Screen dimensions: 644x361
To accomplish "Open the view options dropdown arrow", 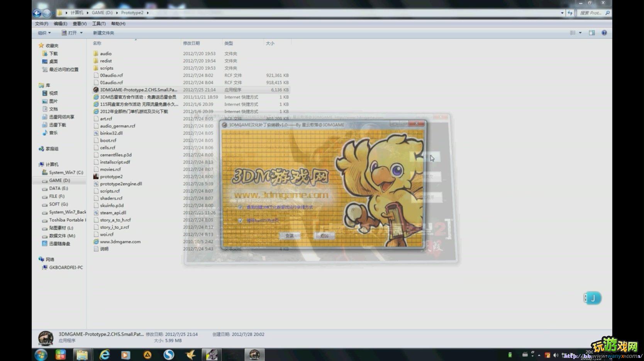I will 580,33.
